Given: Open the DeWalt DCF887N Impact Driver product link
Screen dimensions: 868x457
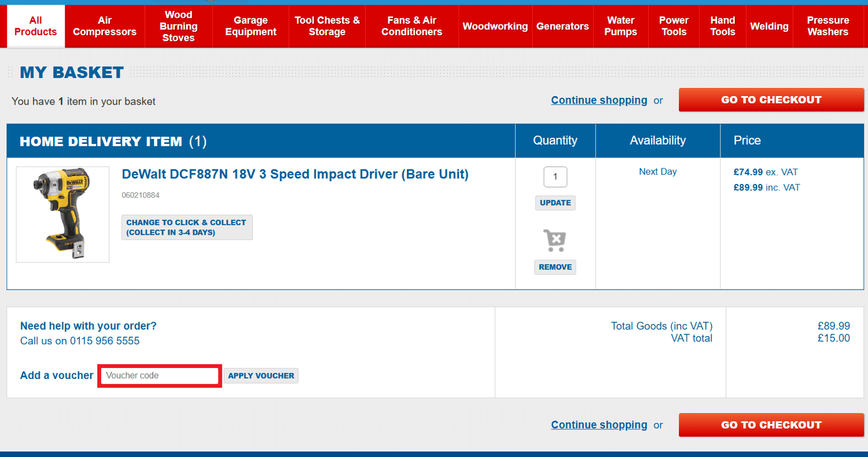Looking at the screenshot, I should pos(295,174).
